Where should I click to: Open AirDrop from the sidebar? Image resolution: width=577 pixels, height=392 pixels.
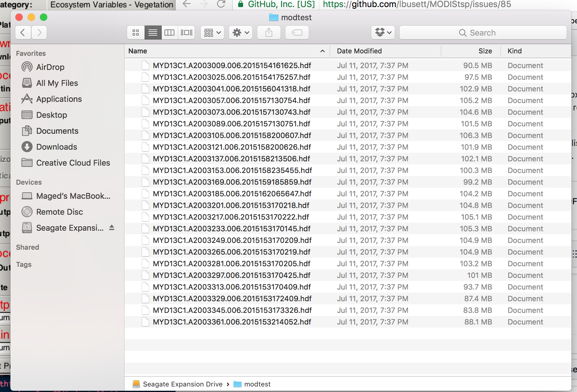coord(50,67)
